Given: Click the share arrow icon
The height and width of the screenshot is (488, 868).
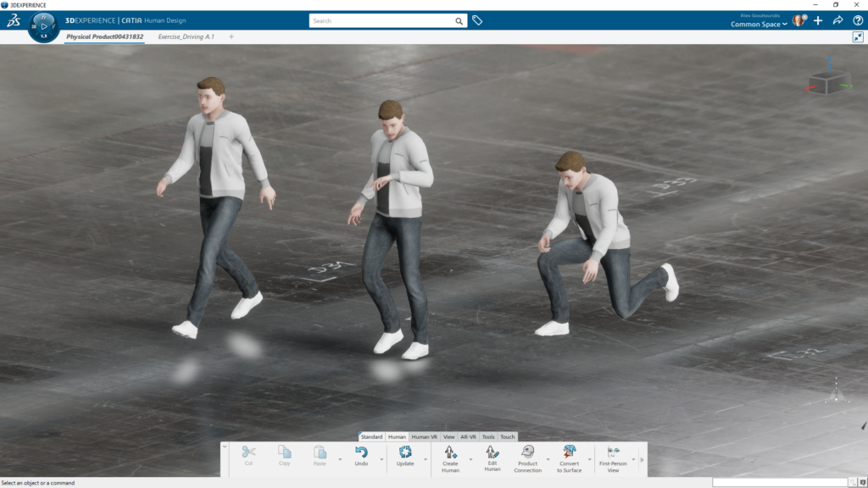Looking at the screenshot, I should coord(837,20).
